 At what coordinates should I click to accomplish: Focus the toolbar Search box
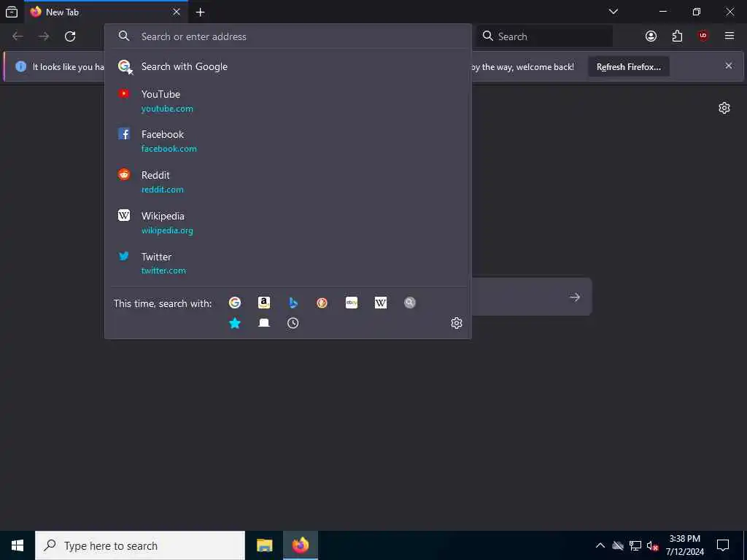[x=544, y=36]
